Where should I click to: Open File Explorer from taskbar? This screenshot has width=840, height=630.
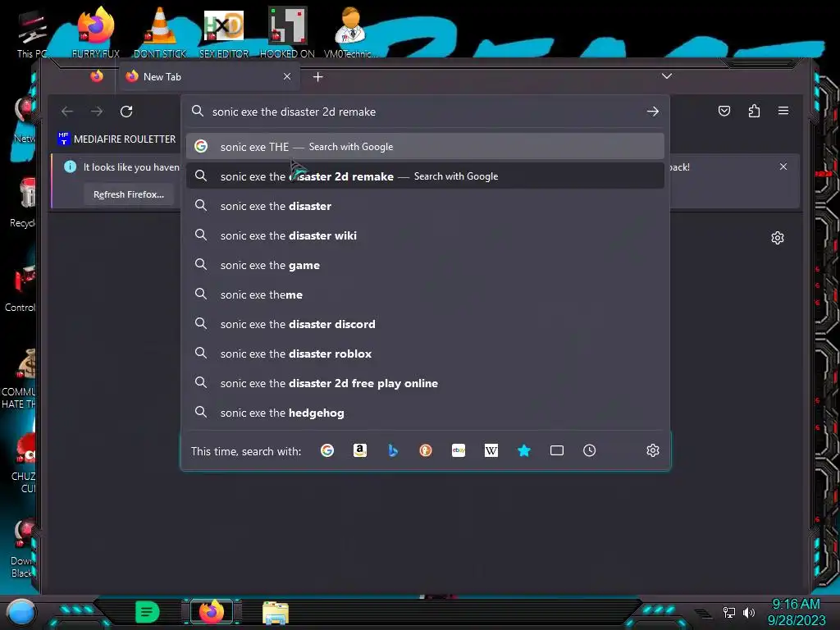click(x=276, y=613)
